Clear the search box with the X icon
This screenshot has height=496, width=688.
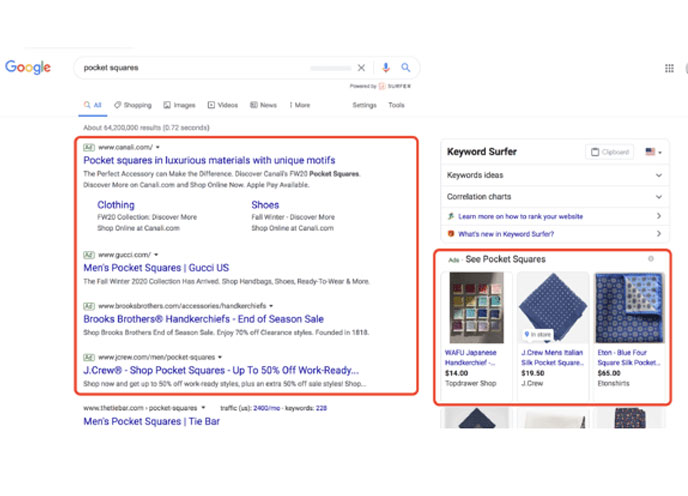pyautogui.click(x=361, y=68)
